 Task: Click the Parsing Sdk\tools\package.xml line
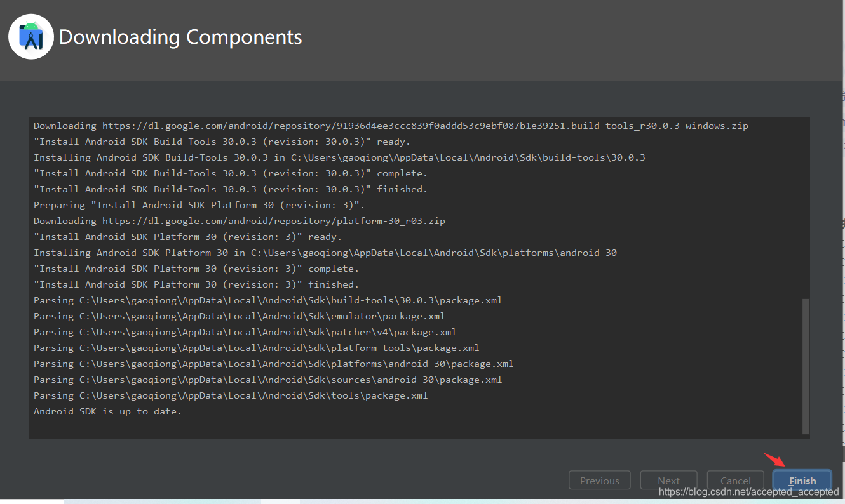(x=231, y=395)
